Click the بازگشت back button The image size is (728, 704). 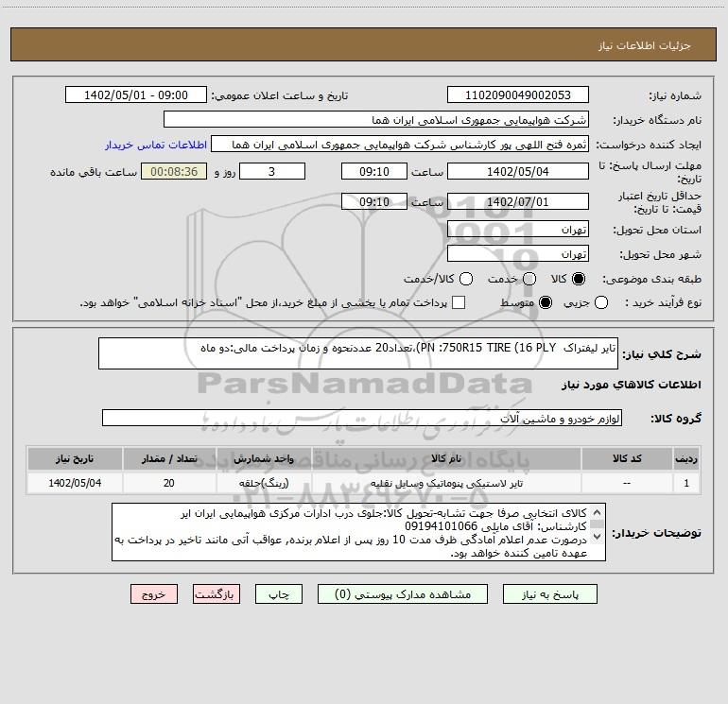click(217, 594)
